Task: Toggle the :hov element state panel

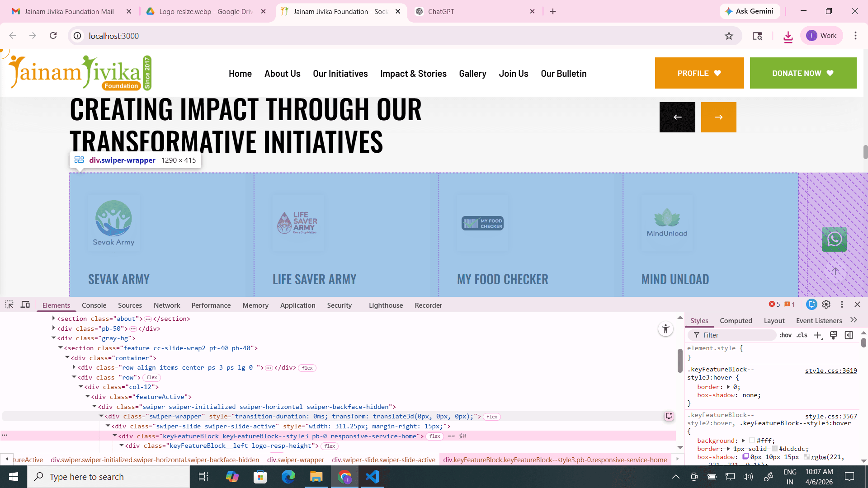Action: pos(786,335)
